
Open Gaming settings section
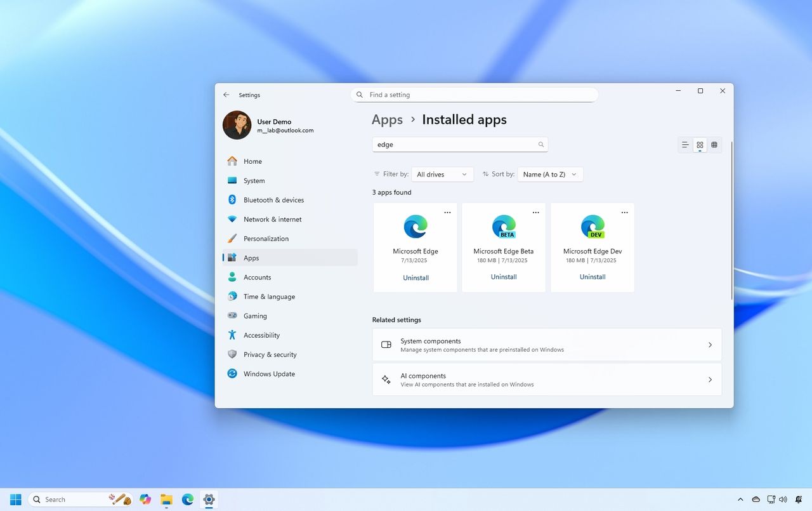click(x=290, y=316)
